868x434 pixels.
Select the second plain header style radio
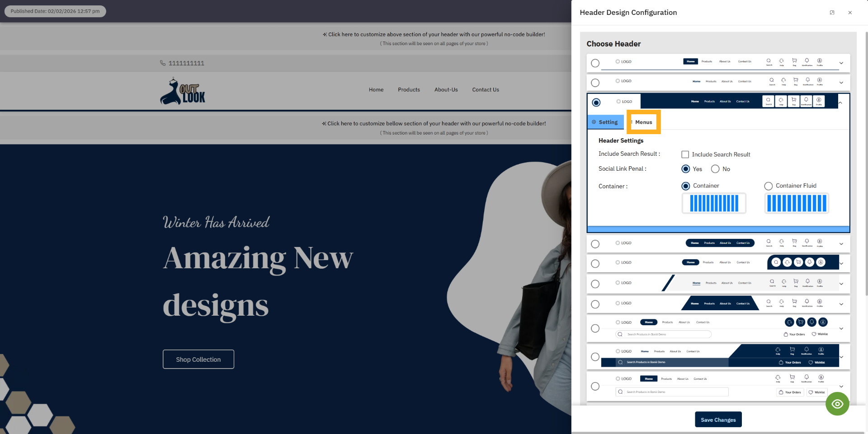595,83
